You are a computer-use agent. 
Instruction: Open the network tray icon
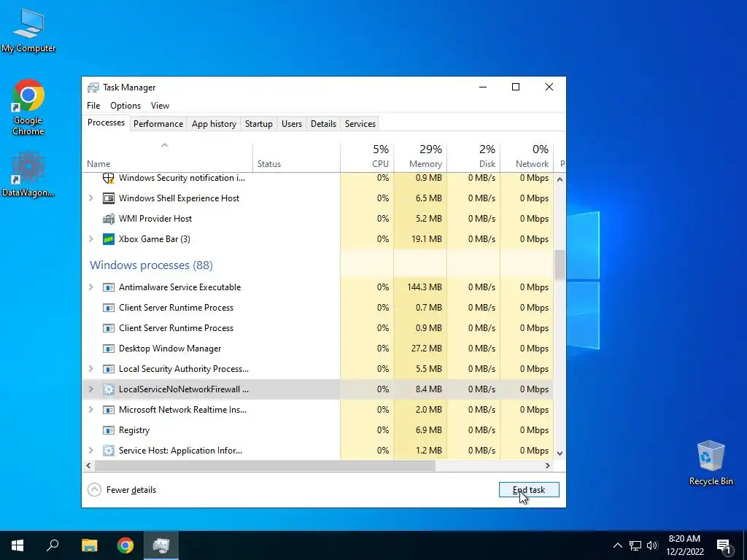click(635, 545)
